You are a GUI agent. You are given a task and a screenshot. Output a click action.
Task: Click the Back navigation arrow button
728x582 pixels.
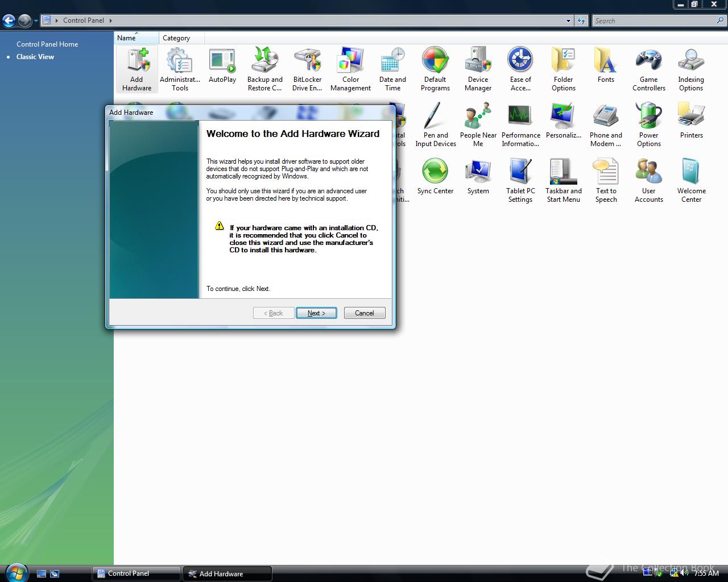(x=9, y=21)
